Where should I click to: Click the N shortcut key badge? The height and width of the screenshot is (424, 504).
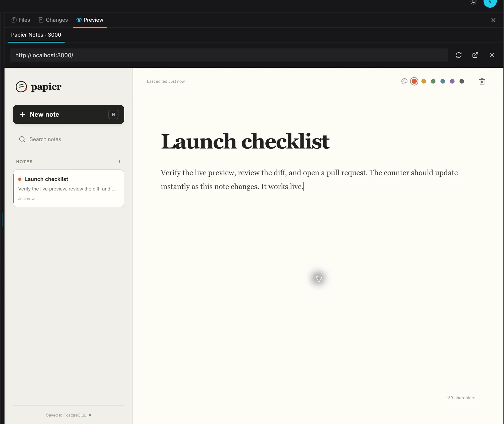[x=113, y=114]
